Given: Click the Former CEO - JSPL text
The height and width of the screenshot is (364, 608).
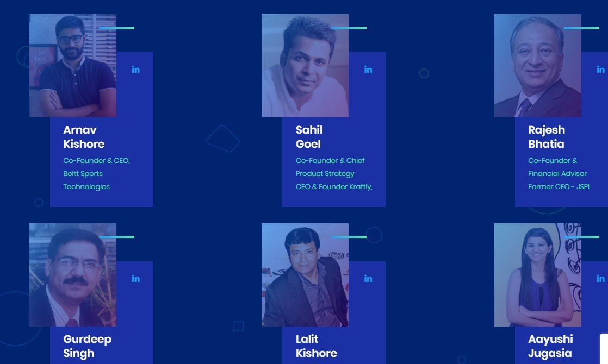Looking at the screenshot, I should tap(560, 187).
